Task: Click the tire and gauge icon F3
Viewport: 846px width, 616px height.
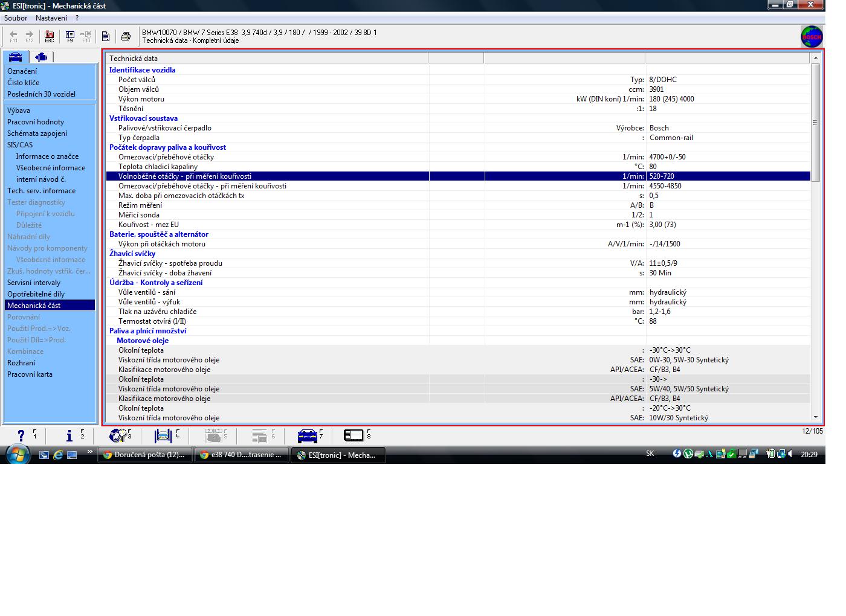Action: tap(117, 435)
